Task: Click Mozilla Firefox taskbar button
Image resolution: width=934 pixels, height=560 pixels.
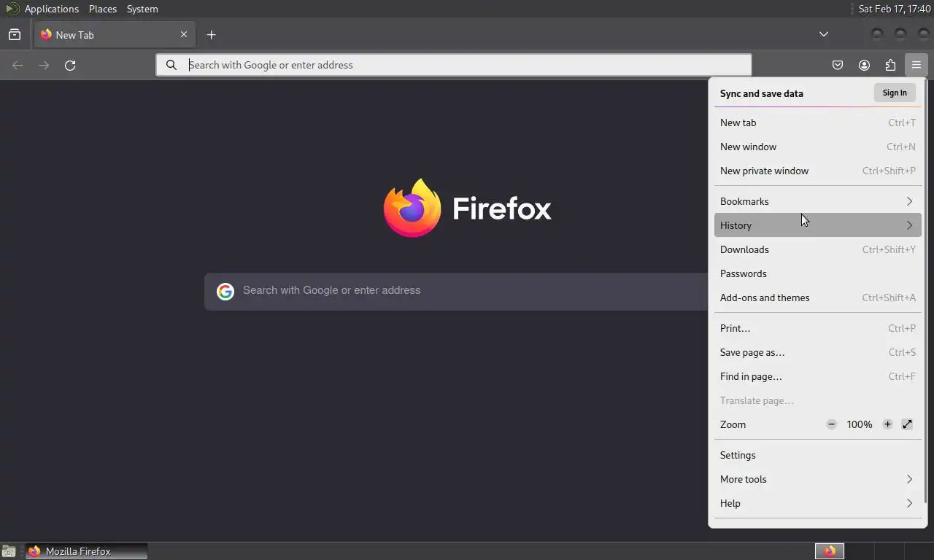Action: [x=87, y=551]
